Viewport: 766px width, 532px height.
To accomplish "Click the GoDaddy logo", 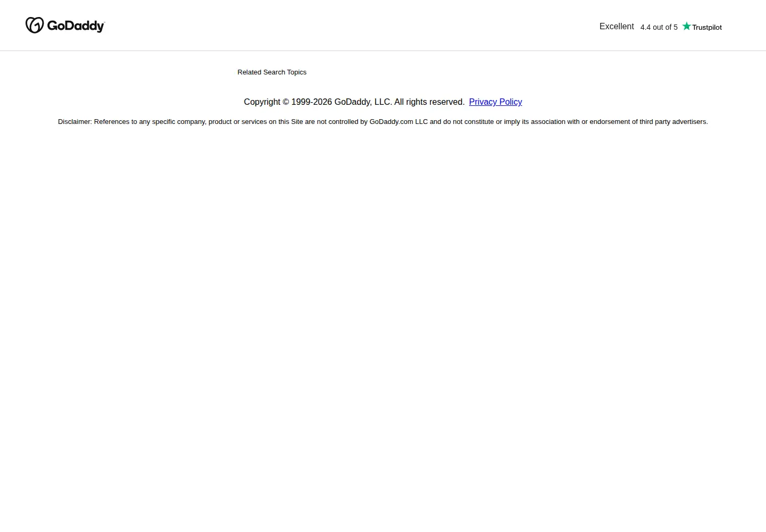I will pos(65,26).
